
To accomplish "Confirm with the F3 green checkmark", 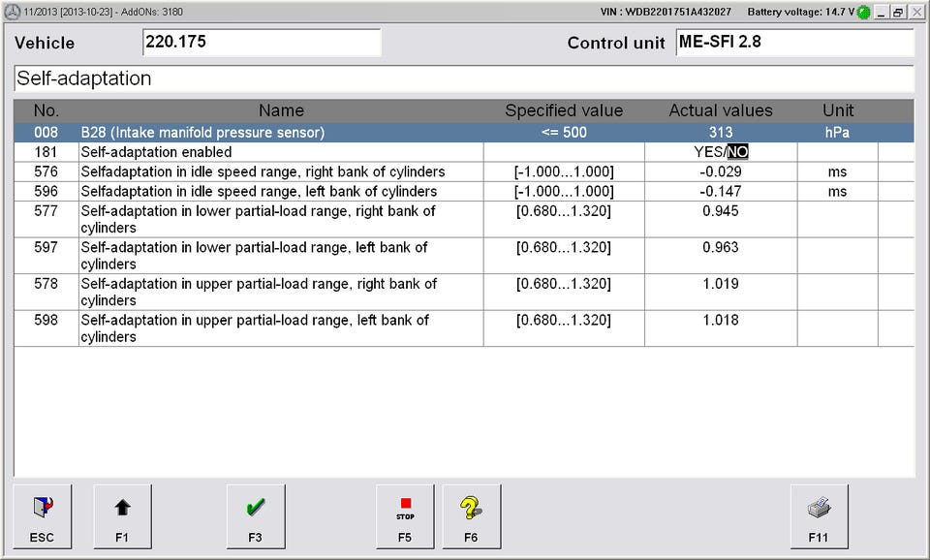I will [x=255, y=515].
